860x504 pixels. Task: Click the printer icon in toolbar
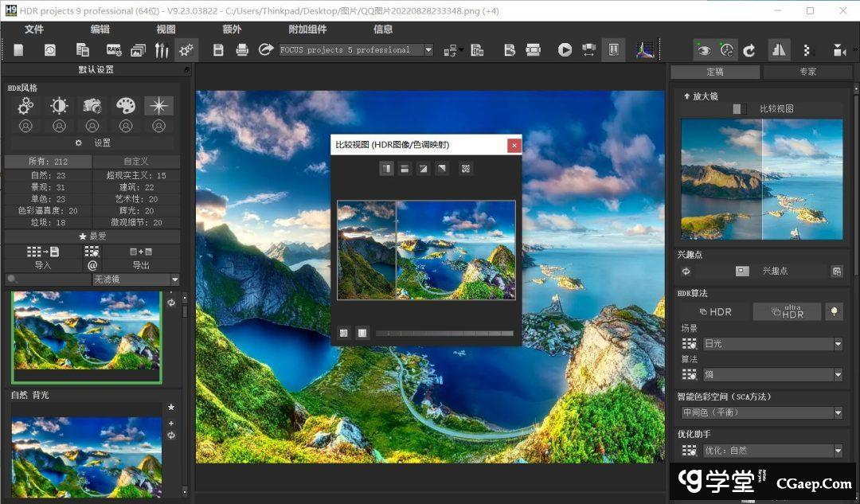242,50
